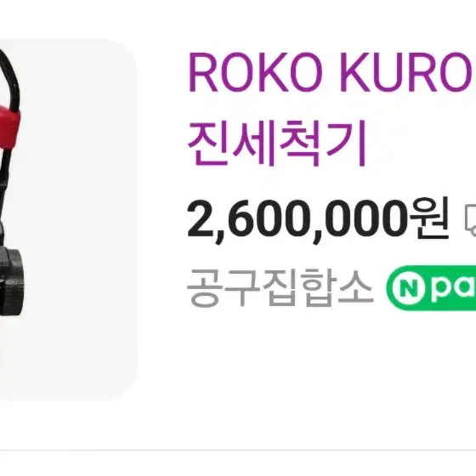Viewport: 476px width, 476px height.
Task: Click the word ROKO in the title
Action: [x=256, y=72]
